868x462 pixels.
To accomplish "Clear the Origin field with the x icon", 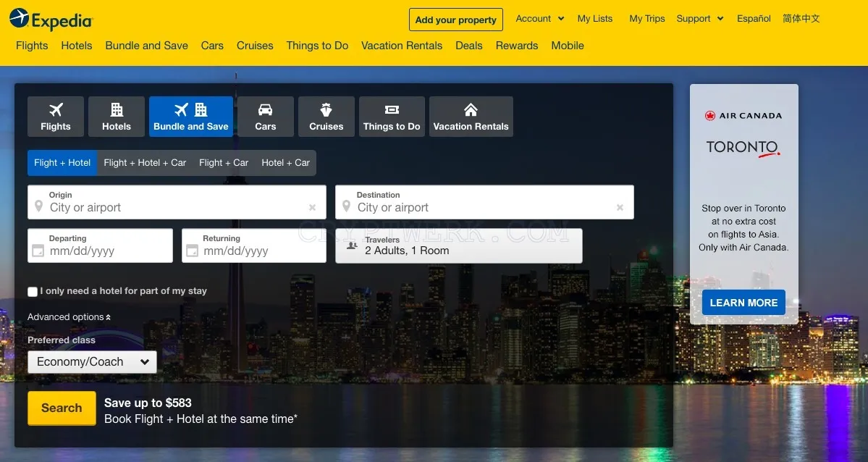I will (x=312, y=207).
